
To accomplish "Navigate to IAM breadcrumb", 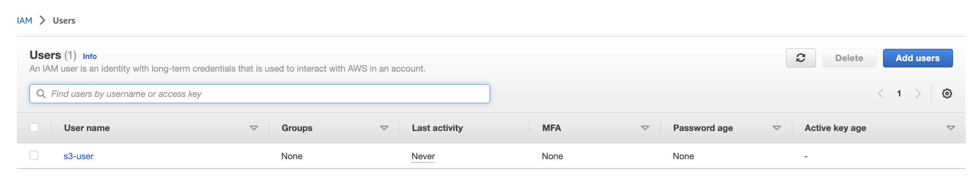I will 24,21.
